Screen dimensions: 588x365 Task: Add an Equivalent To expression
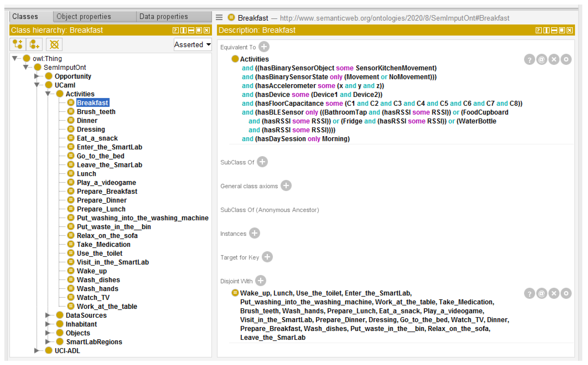pyautogui.click(x=264, y=47)
